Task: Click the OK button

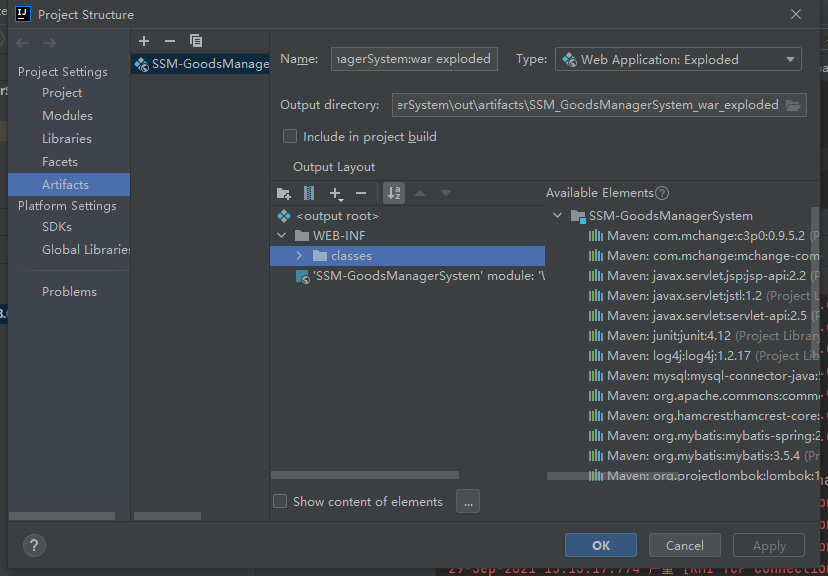Action: pos(600,545)
